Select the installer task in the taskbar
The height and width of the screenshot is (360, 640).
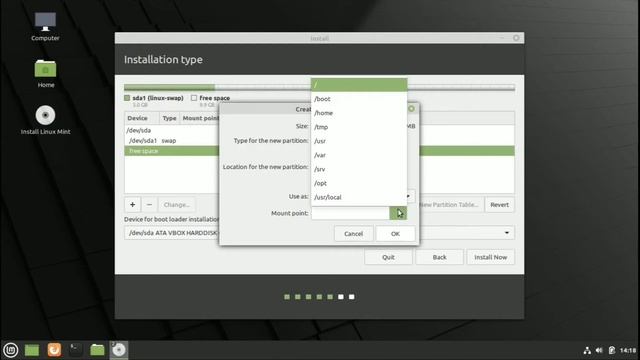pos(119,350)
